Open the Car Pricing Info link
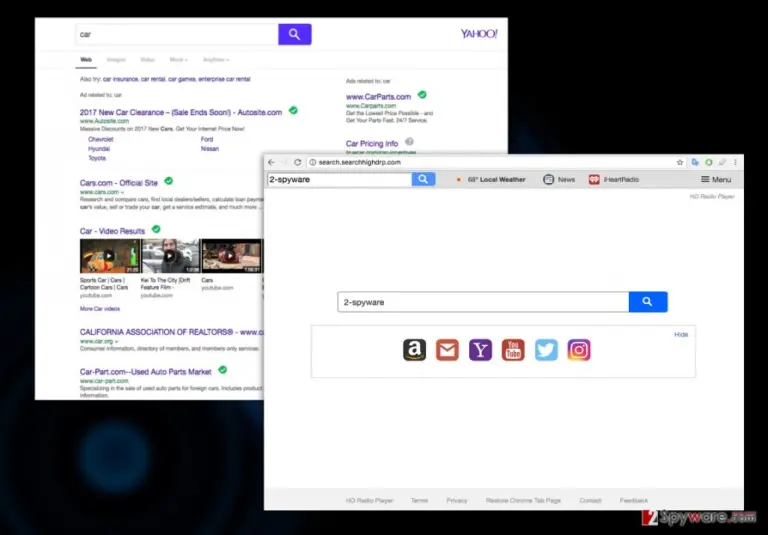768x535 pixels. coord(372,144)
